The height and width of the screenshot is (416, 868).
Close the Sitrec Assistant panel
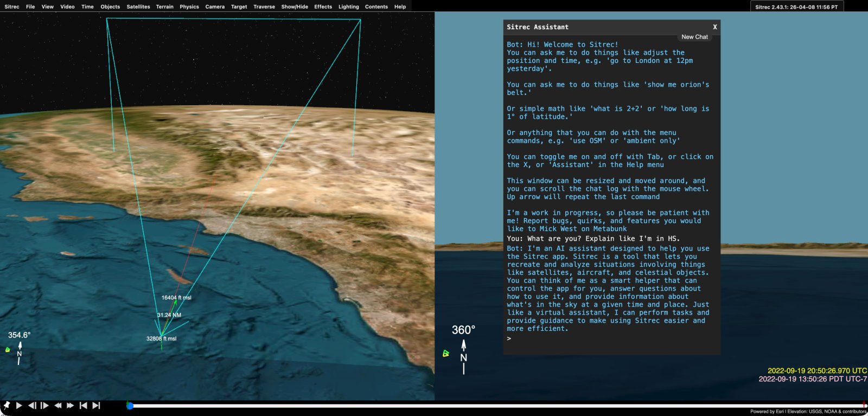click(x=714, y=27)
